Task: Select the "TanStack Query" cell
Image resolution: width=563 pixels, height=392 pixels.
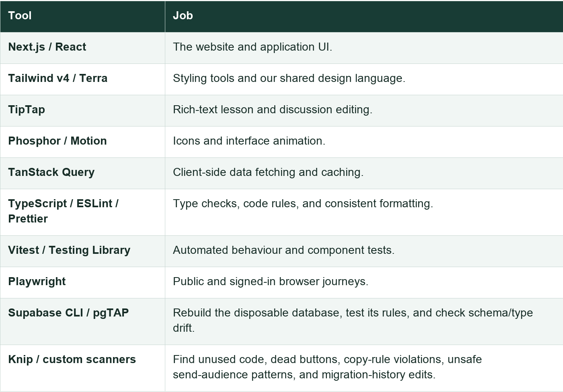Action: pyautogui.click(x=82, y=173)
